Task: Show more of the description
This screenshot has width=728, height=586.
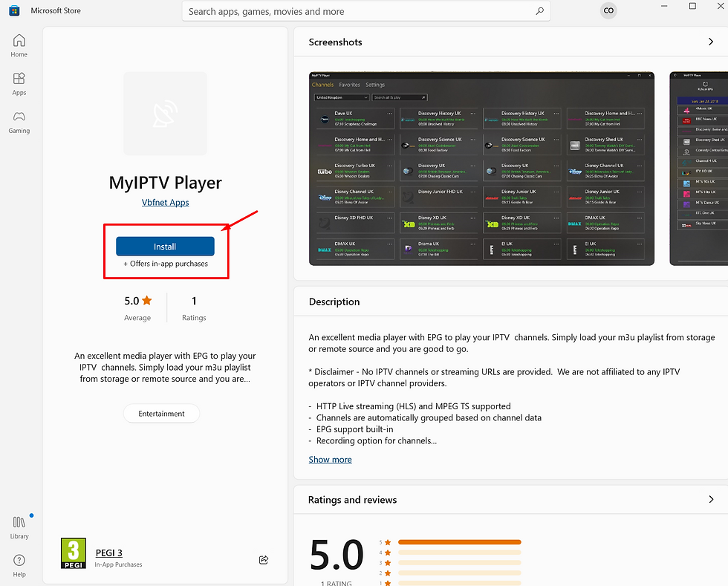Action: click(x=330, y=459)
